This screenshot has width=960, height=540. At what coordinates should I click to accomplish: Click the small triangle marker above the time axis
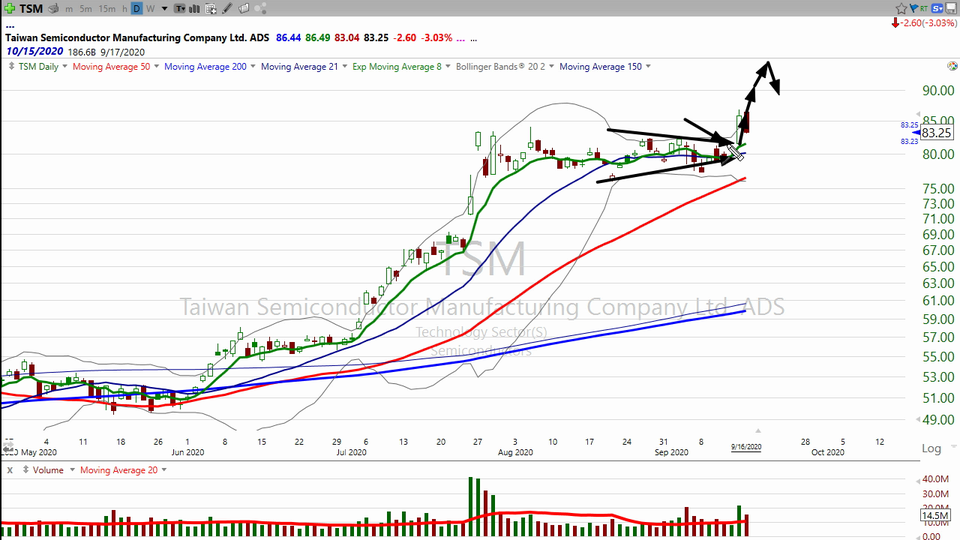[x=758, y=431]
